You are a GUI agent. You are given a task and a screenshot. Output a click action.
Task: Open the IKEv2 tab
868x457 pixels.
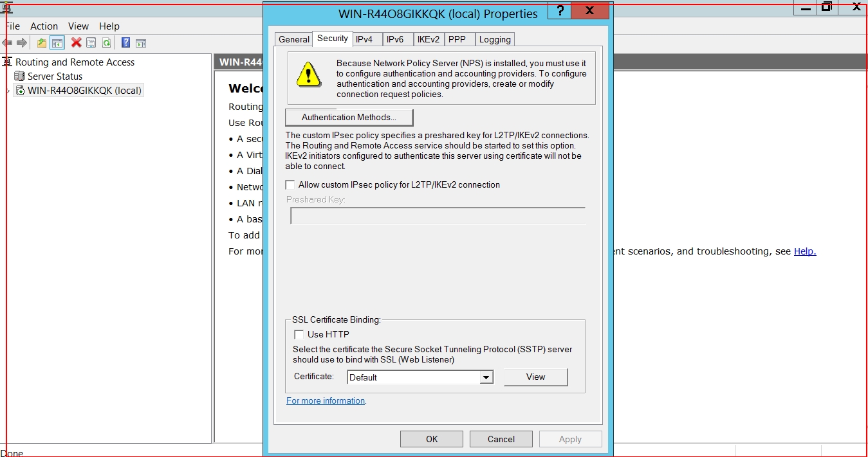pos(428,40)
